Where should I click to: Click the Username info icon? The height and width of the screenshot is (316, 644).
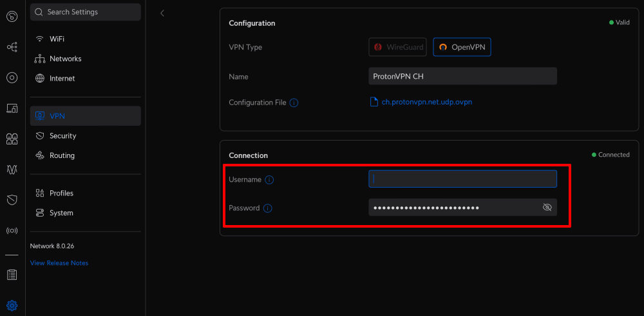269,180
